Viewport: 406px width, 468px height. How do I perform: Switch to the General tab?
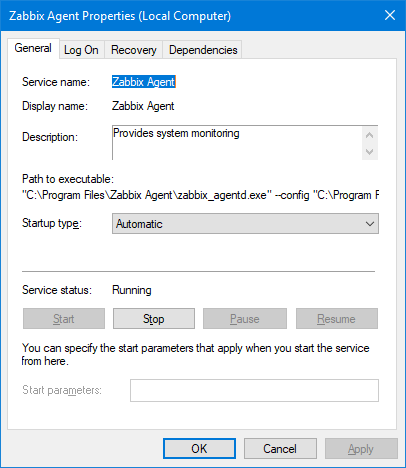coord(33,49)
